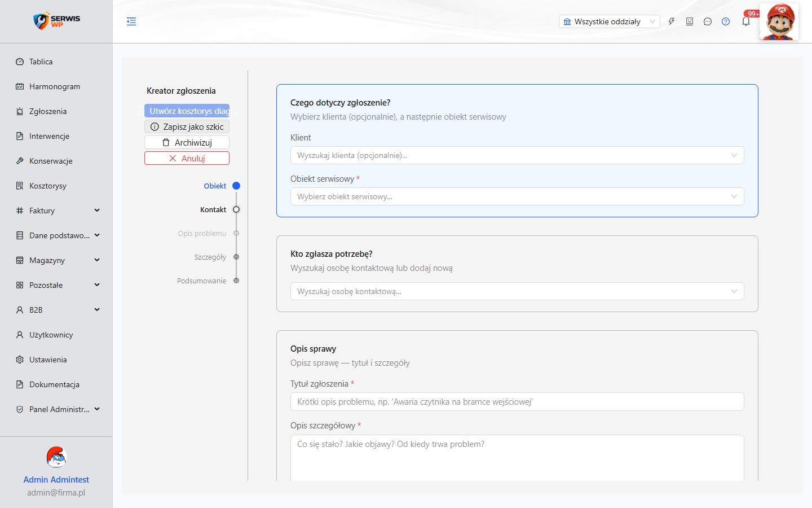Screen dimensions: 812x508
Task: Expand the Panel Administratora submenu chevron
Action: coord(97,409)
